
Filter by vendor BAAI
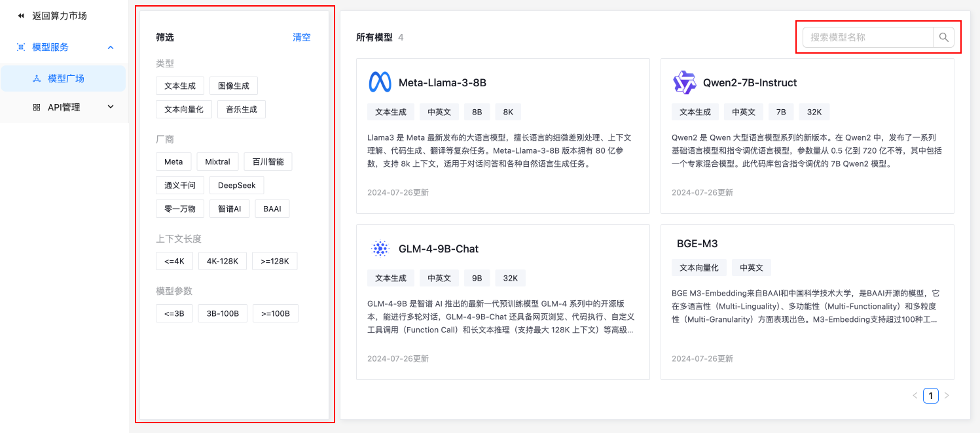(272, 209)
